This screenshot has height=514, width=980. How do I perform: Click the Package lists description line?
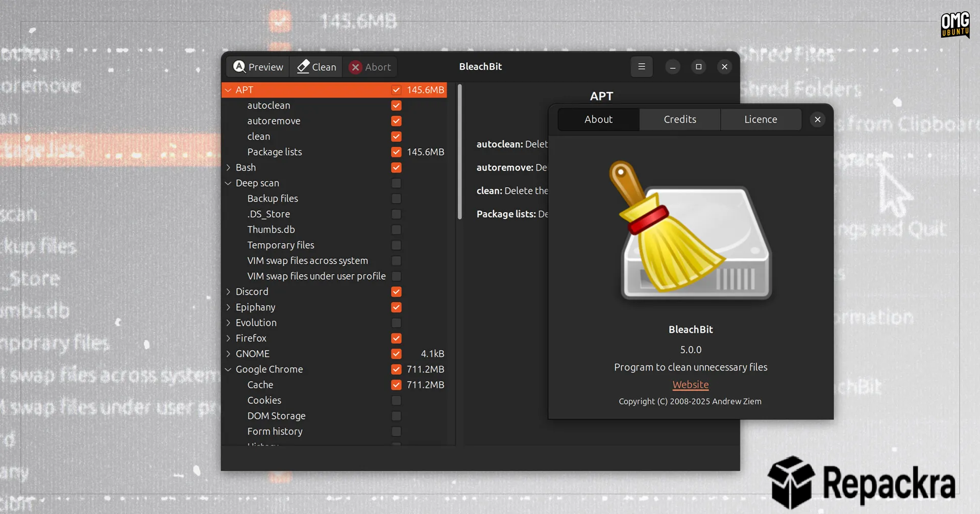coord(512,214)
